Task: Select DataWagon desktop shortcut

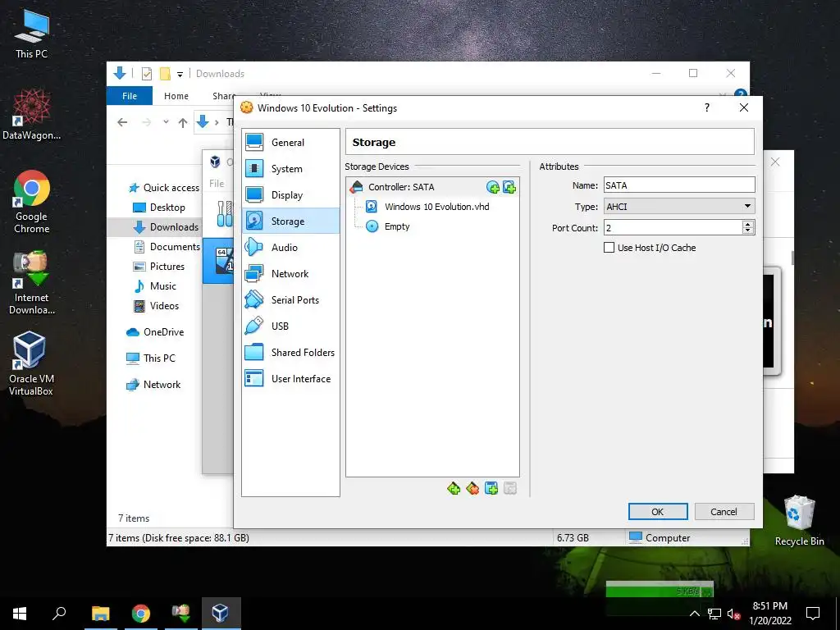Action: (x=32, y=114)
